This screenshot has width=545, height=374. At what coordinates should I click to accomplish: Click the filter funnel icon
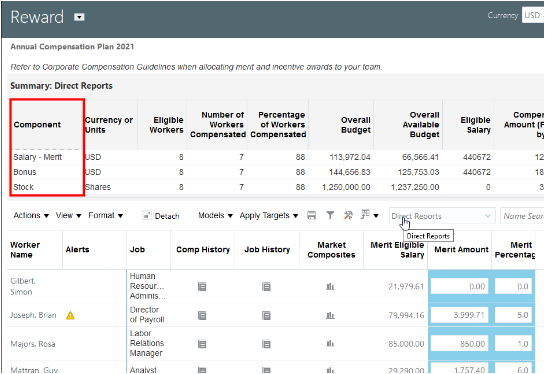330,216
